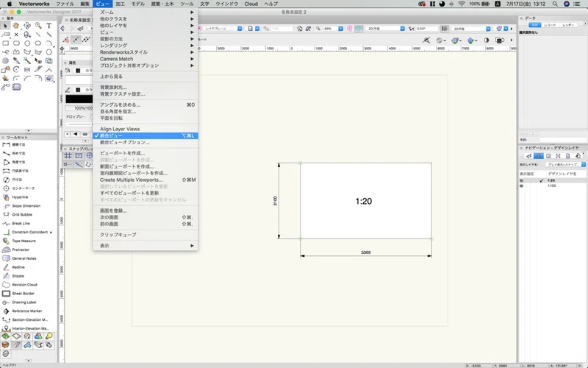Open the 加工 menu

point(120,4)
